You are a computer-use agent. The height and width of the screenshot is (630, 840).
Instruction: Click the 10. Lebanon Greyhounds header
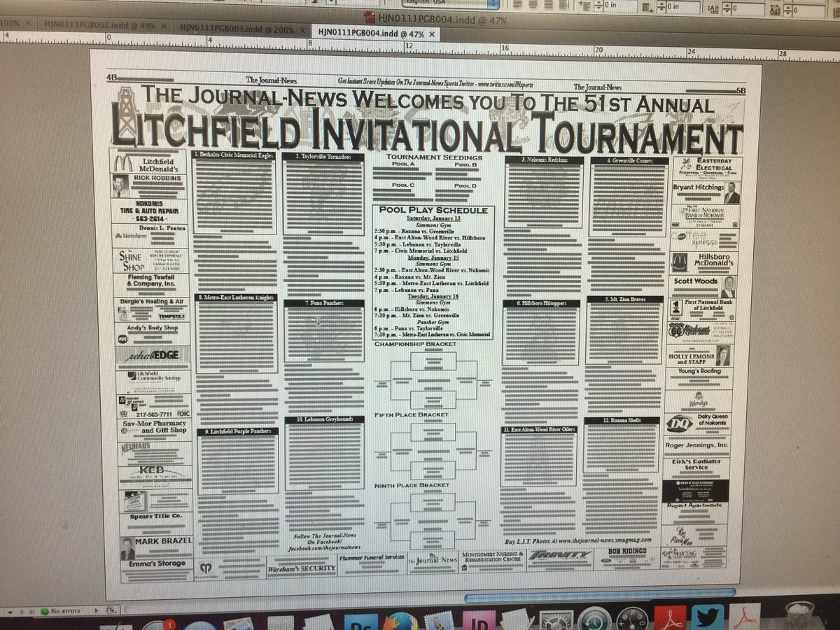(x=324, y=419)
